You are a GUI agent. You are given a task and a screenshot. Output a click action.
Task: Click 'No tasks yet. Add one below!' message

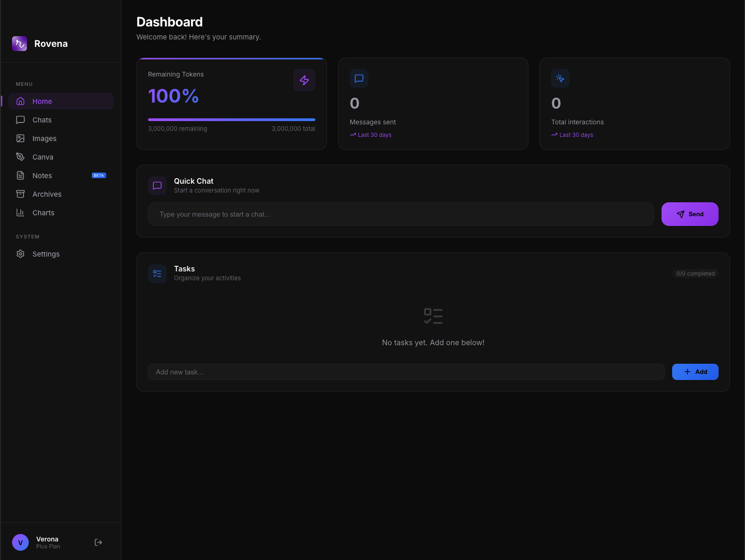pyautogui.click(x=433, y=342)
